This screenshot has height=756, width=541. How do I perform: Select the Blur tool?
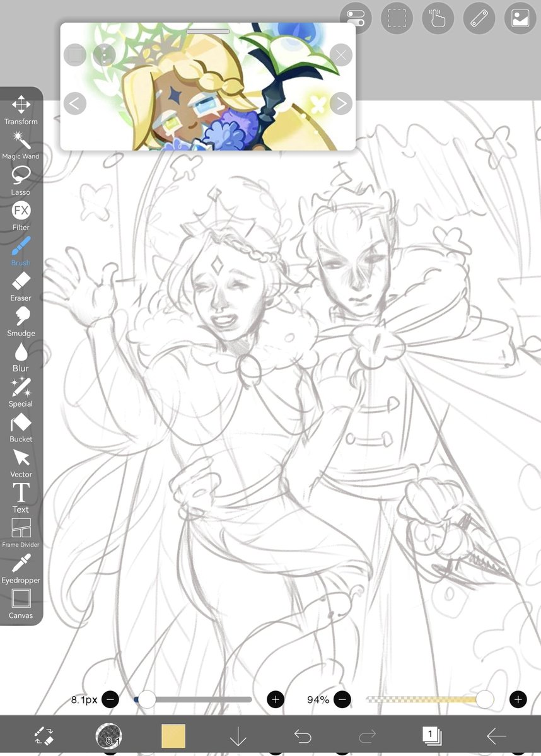click(x=21, y=357)
